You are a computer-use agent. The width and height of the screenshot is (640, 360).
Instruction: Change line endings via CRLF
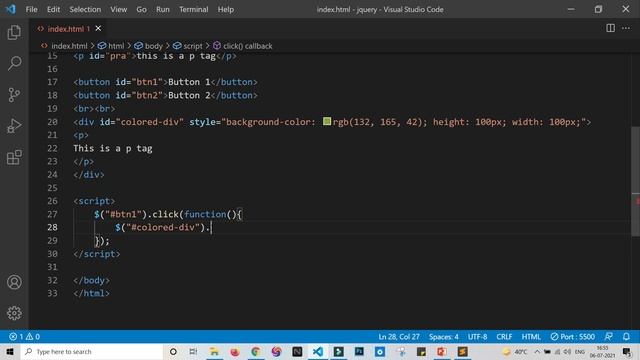tap(504, 337)
